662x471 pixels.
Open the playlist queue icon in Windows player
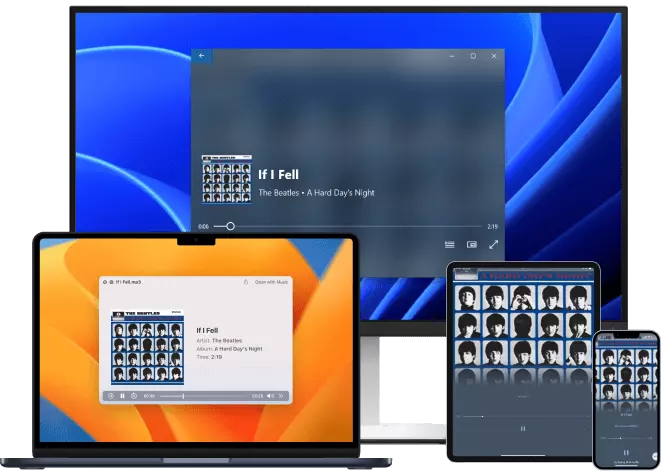pyautogui.click(x=450, y=244)
